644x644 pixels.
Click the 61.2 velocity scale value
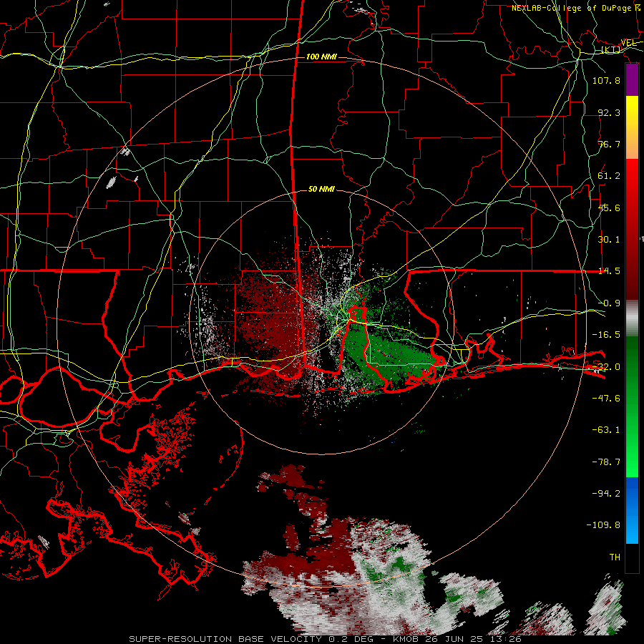pos(609,176)
